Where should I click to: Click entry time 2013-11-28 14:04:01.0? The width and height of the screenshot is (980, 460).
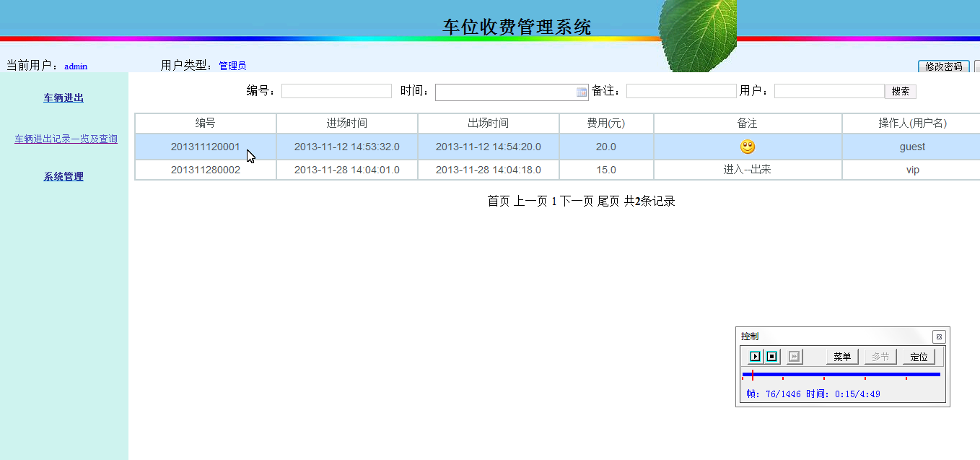pyautogui.click(x=347, y=170)
